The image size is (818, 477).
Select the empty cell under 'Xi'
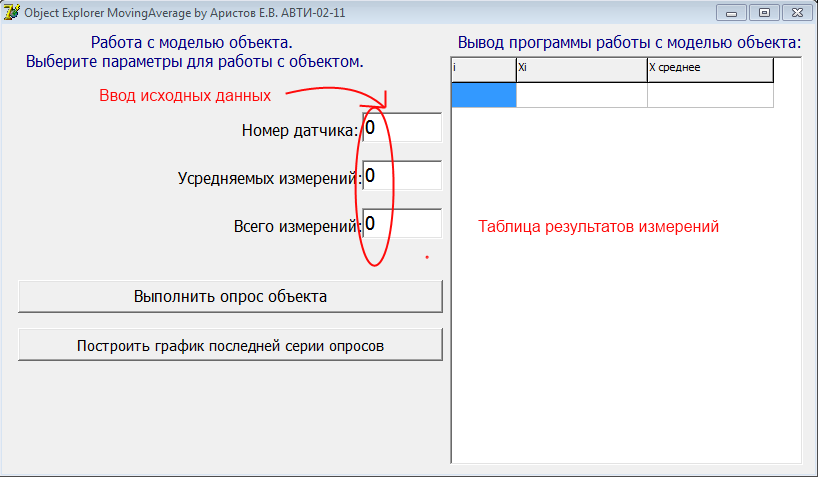tap(582, 95)
